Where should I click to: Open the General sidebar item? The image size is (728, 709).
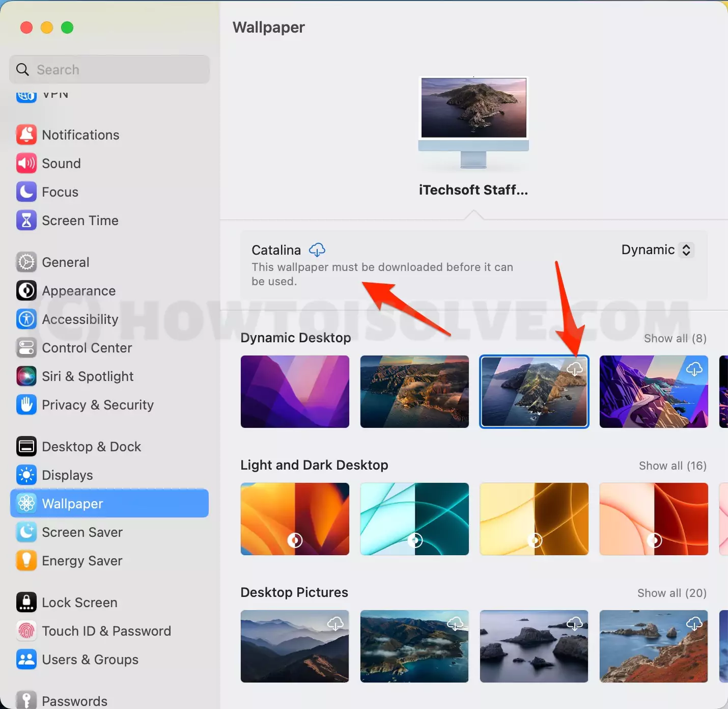[109, 262]
